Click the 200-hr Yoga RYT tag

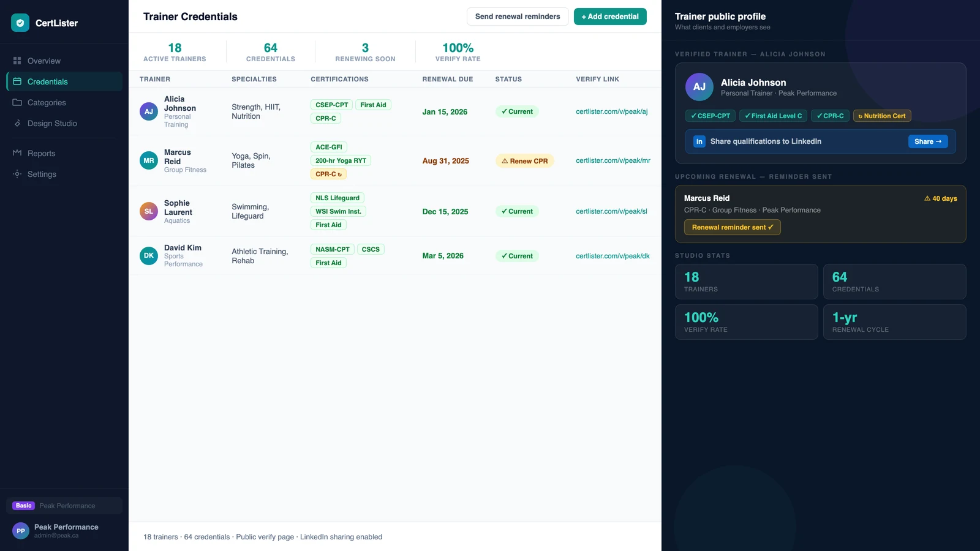341,160
